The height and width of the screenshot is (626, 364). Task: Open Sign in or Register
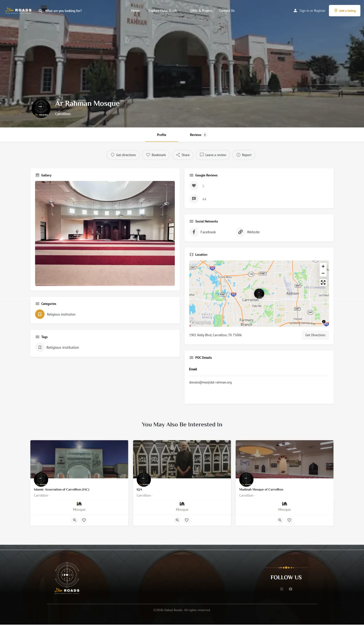[309, 11]
